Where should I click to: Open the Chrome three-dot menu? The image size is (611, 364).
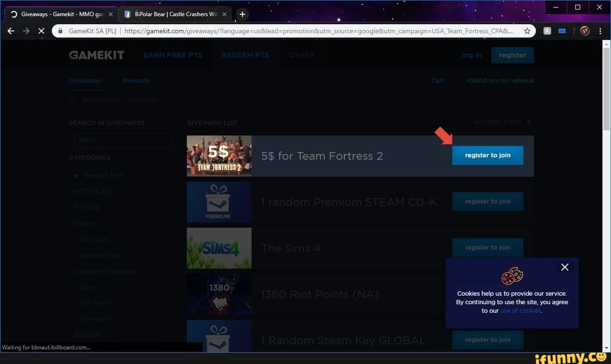click(601, 31)
